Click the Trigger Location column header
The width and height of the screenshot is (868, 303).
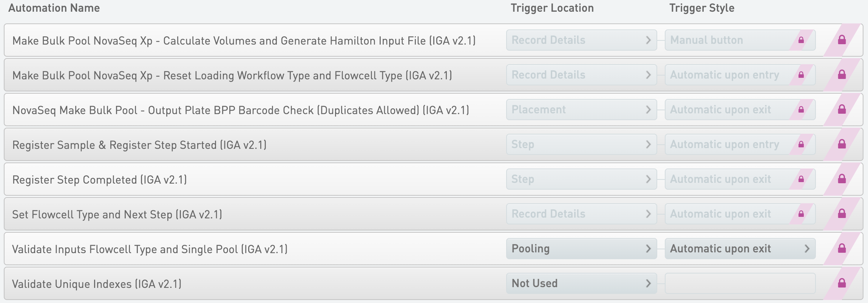pos(552,8)
